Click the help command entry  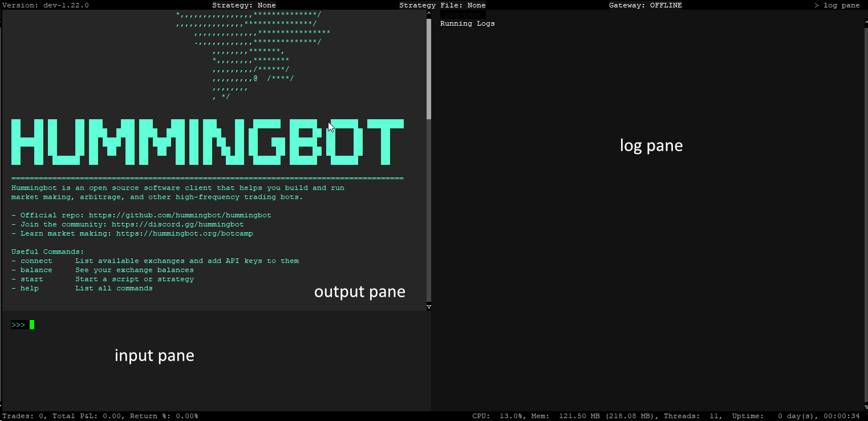pos(29,288)
